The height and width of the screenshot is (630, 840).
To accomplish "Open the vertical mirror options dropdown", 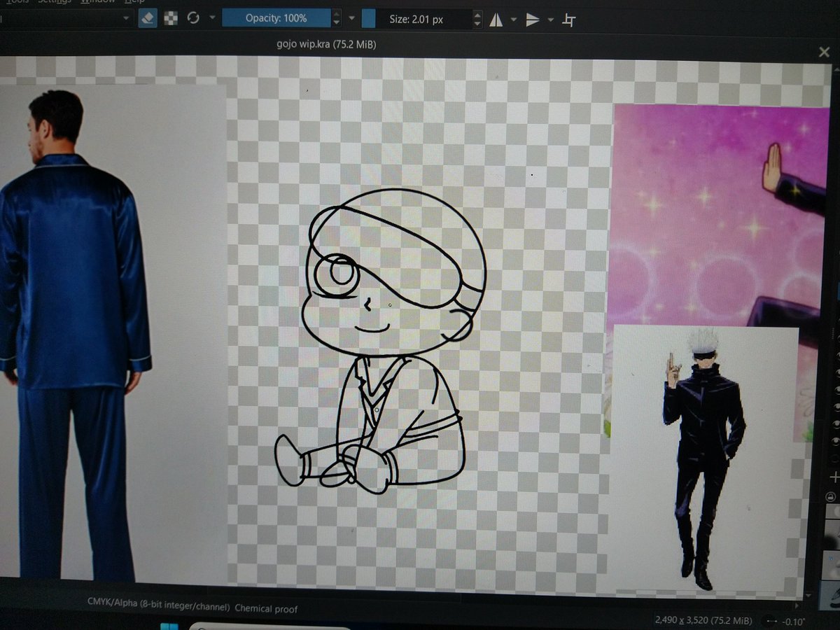I will point(550,20).
